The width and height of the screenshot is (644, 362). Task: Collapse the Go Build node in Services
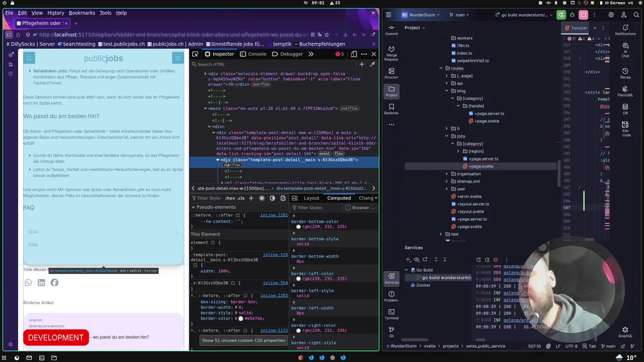click(x=406, y=270)
